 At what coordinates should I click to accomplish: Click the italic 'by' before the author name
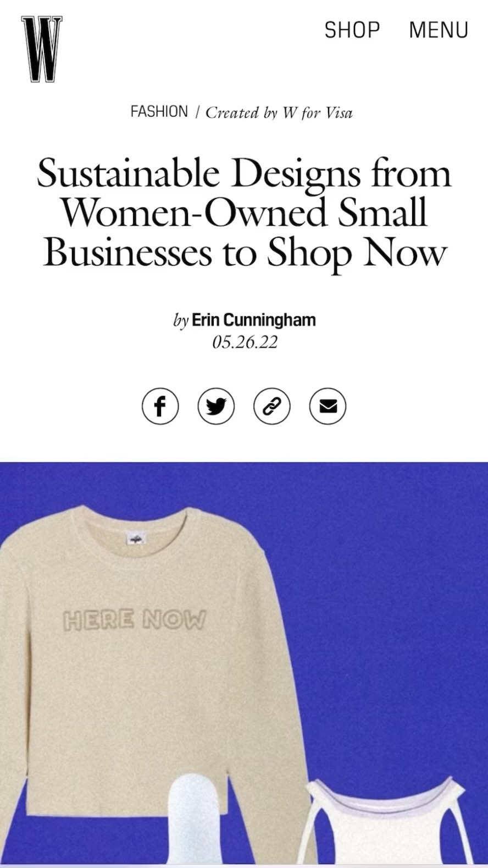181,320
